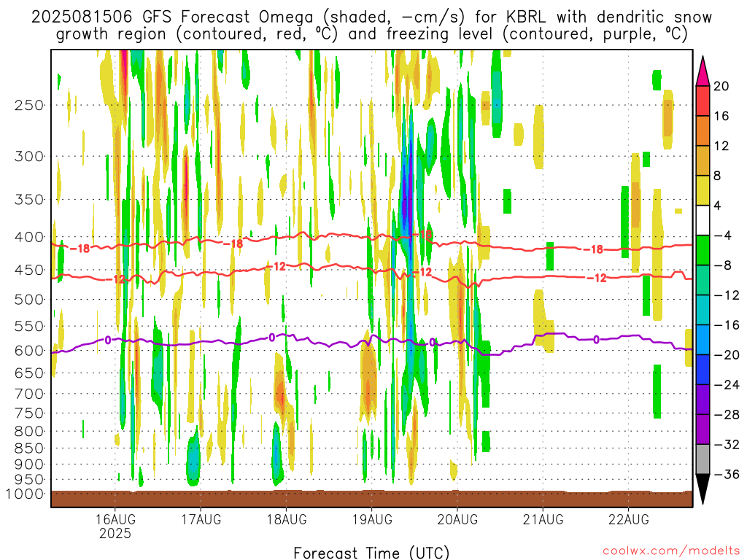Image resolution: width=747 pixels, height=560 pixels.
Task: Click the 250 pressure level label
Action: point(29,105)
